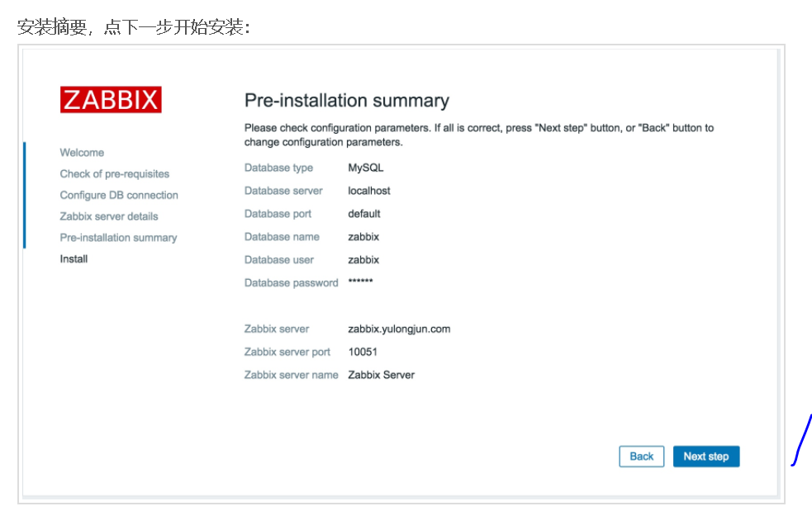Click the Database user label
Image resolution: width=812 pixels, height=511 pixels.
[279, 260]
